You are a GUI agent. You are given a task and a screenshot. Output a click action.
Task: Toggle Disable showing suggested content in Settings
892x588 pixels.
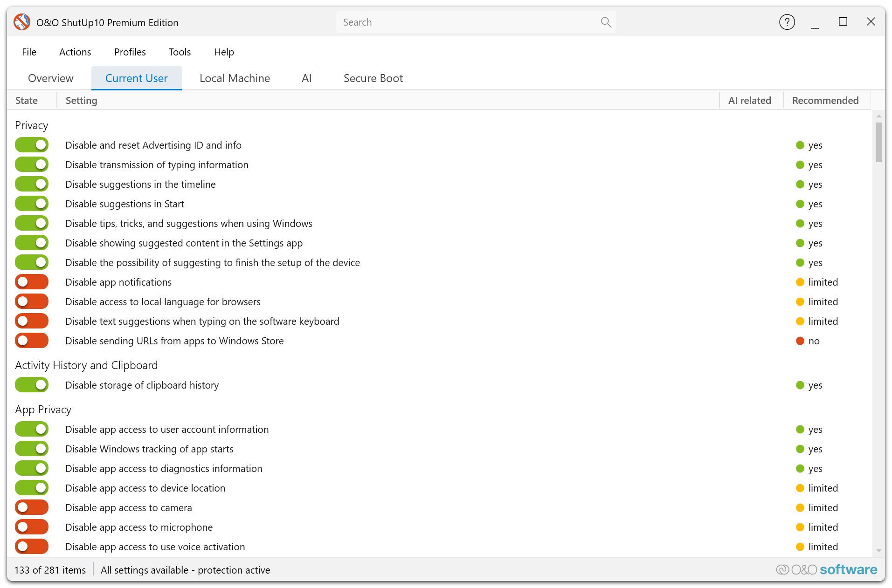32,243
